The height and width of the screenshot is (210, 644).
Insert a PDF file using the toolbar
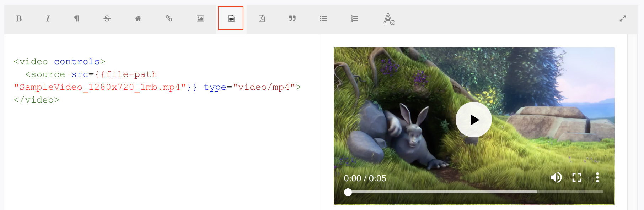[262, 18]
